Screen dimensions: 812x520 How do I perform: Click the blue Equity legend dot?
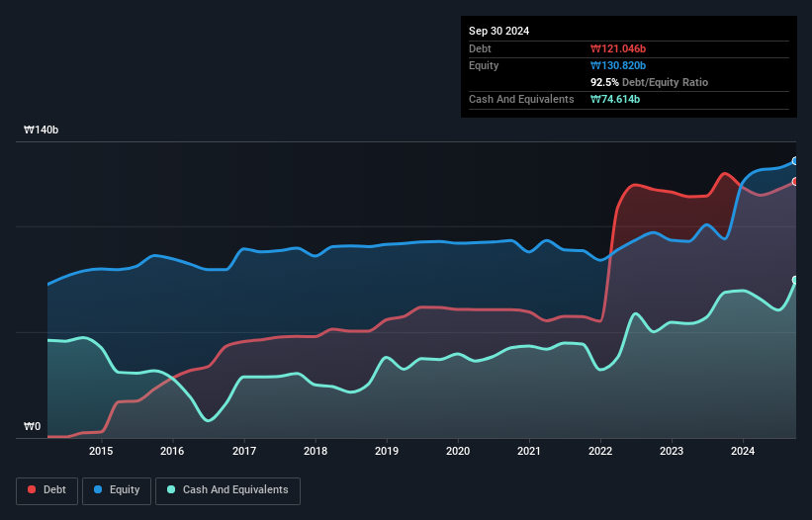click(98, 489)
